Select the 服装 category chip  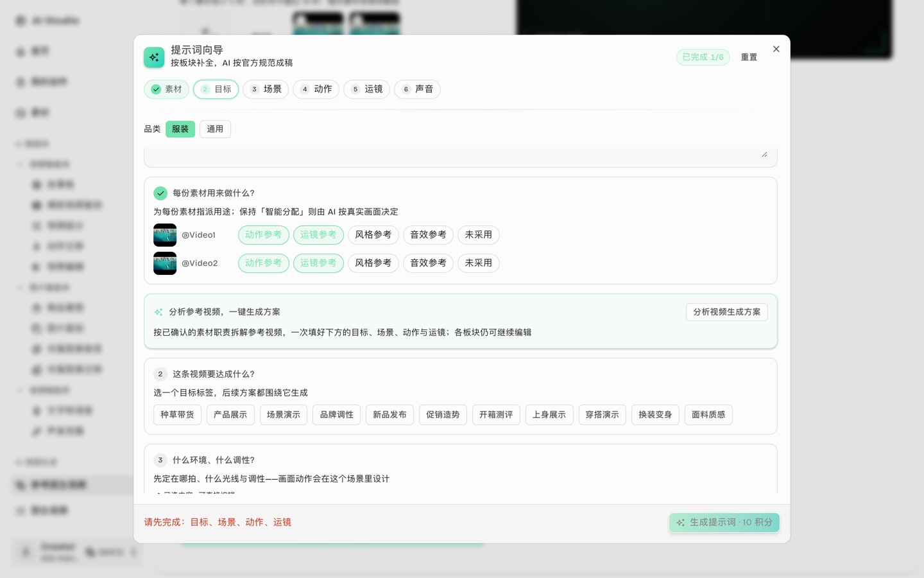tap(180, 129)
